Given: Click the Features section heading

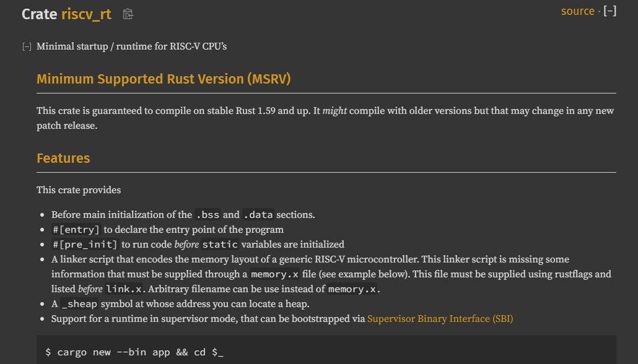Looking at the screenshot, I should point(63,158).
